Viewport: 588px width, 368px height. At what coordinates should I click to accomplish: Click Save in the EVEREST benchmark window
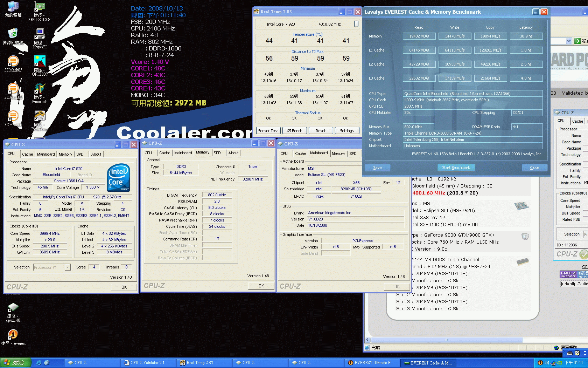click(x=377, y=168)
